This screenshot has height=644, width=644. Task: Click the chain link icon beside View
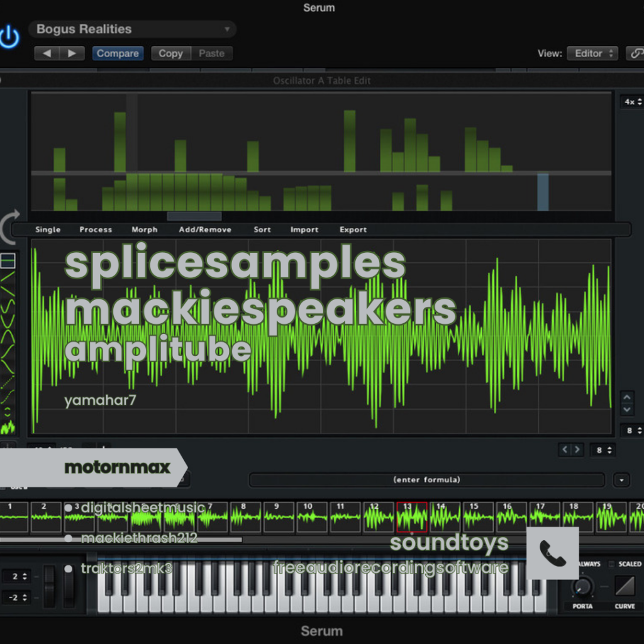(x=635, y=53)
